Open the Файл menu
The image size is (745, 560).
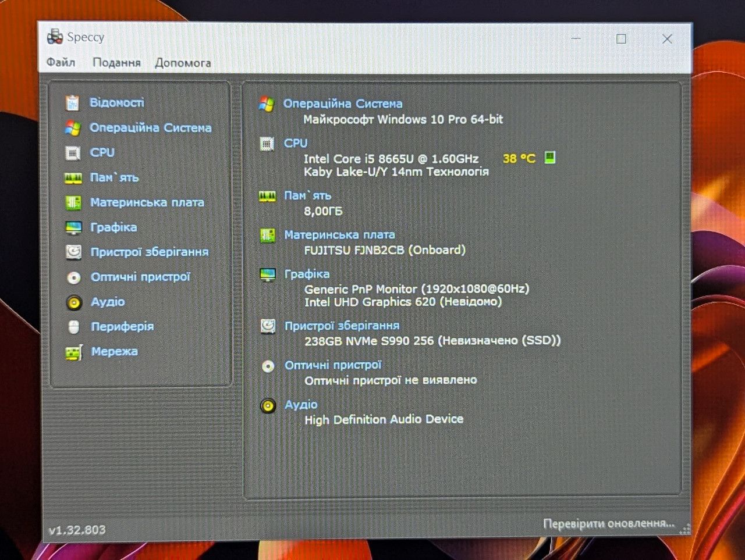coord(61,62)
